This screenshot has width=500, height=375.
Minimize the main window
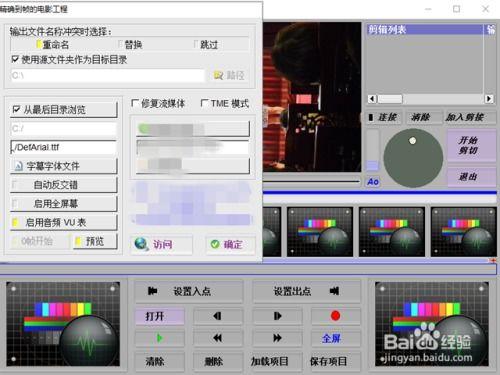428,9
